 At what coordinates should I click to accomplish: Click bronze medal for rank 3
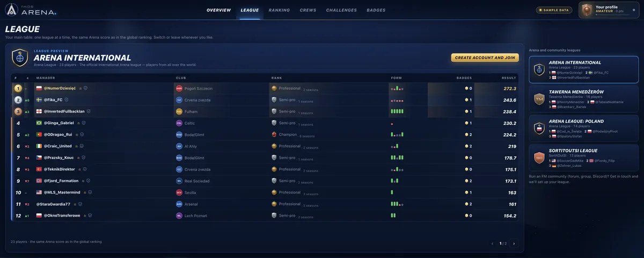[18, 111]
